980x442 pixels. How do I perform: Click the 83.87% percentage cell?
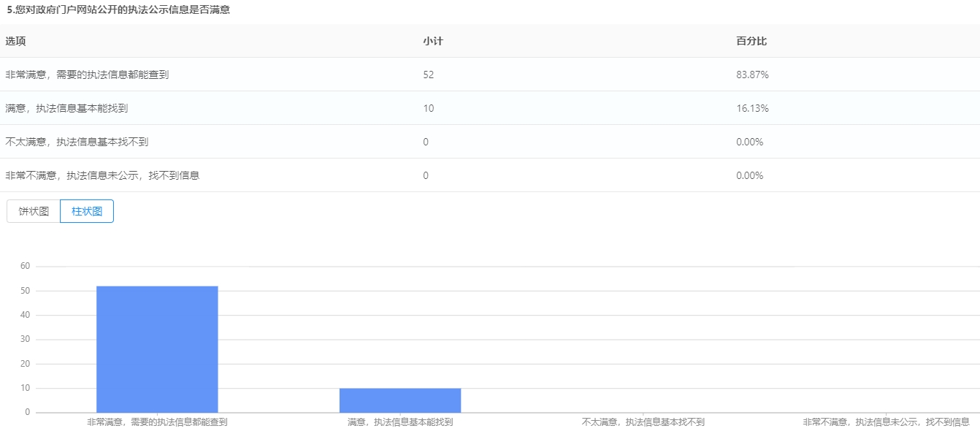coord(752,75)
